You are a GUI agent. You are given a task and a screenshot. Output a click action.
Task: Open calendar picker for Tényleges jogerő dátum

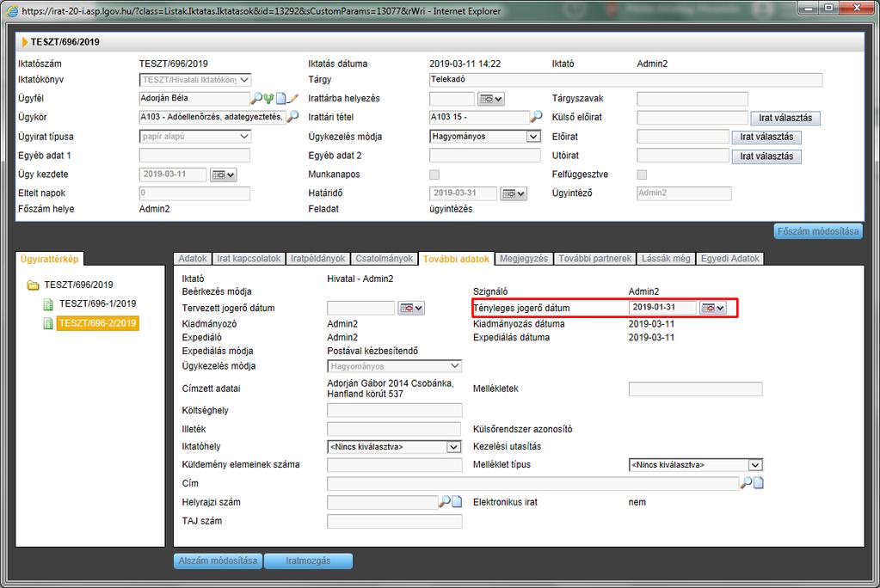click(x=713, y=308)
